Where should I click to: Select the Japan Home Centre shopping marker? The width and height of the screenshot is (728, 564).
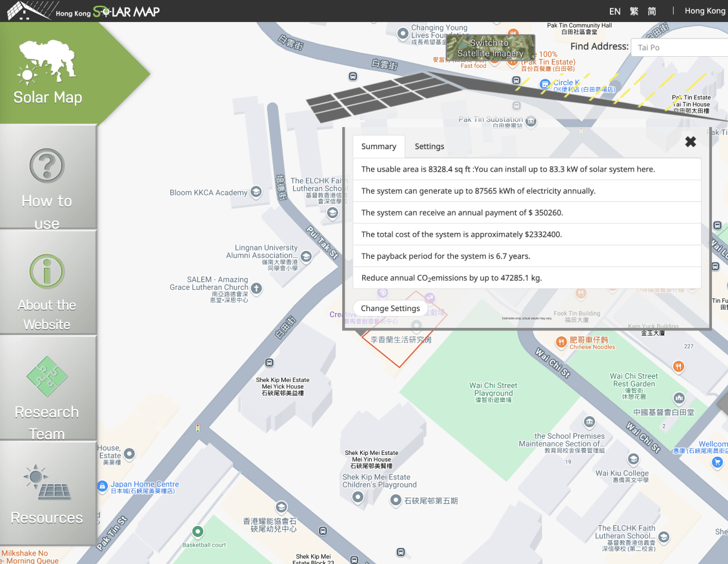(x=102, y=485)
